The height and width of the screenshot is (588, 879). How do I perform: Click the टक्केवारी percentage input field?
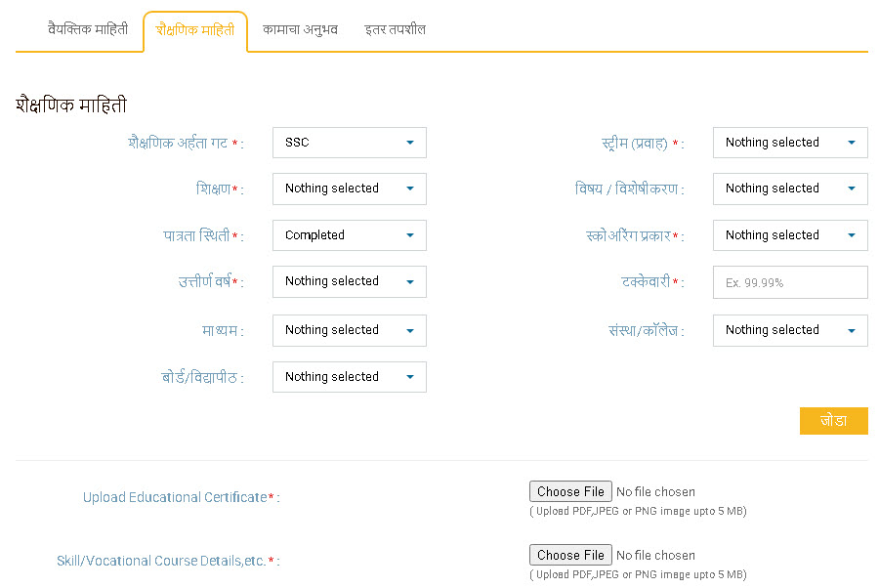[790, 282]
